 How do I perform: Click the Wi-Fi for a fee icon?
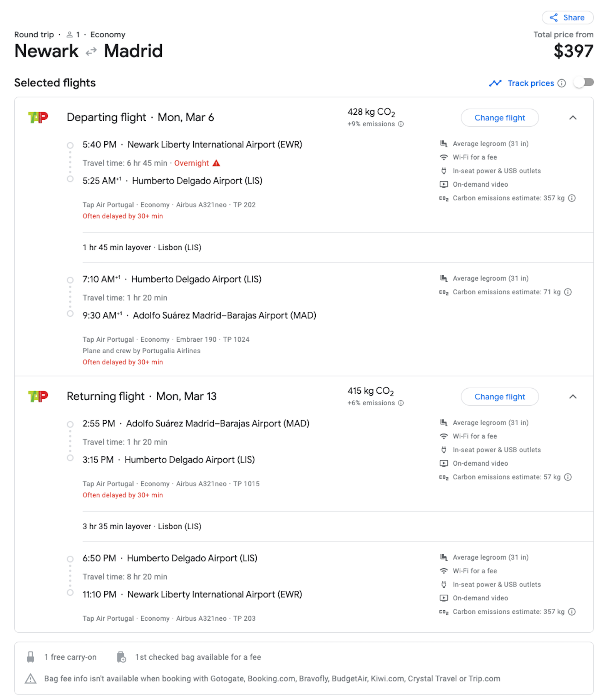click(x=444, y=157)
